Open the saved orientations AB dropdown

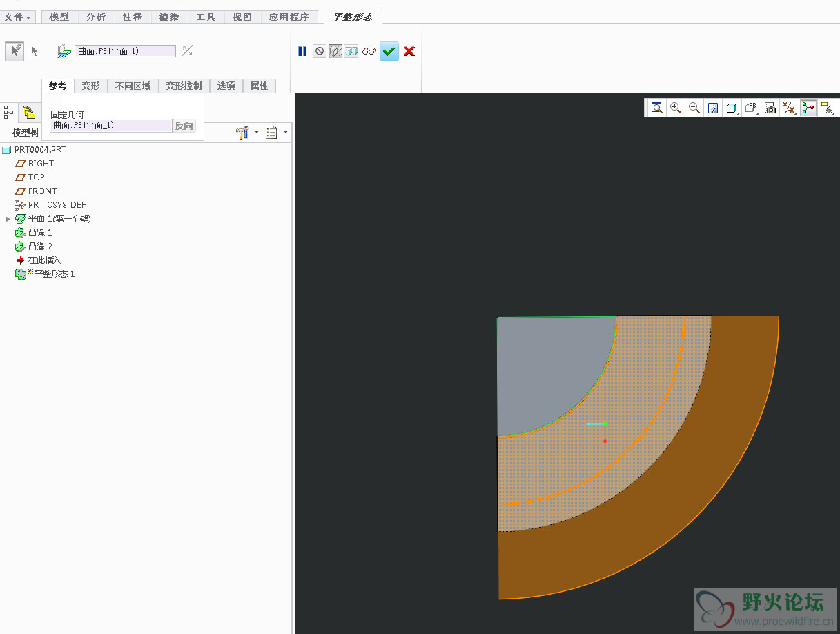click(752, 108)
